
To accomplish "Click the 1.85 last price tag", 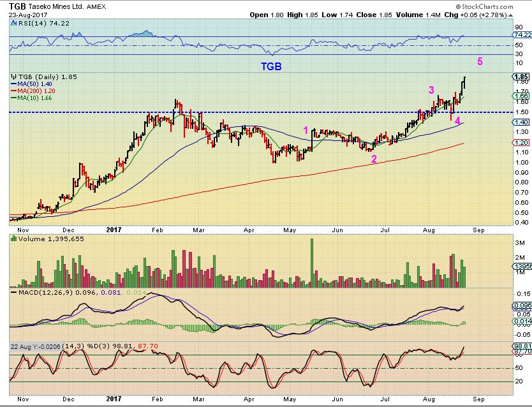I will click(521, 77).
